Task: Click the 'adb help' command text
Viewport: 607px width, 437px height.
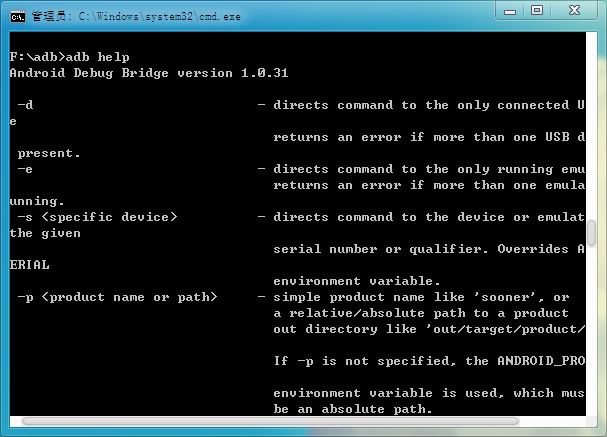Action: coord(98,57)
